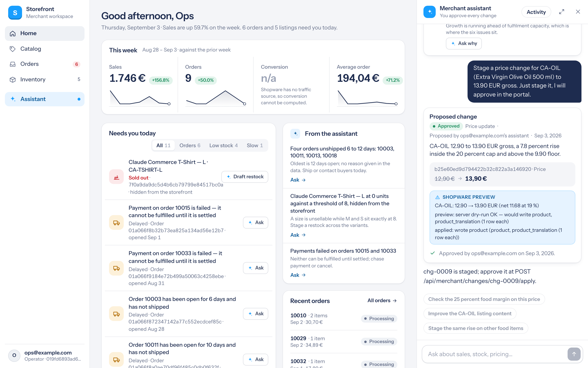Click the Average order sparkline chart
The width and height of the screenshot is (588, 368).
[x=367, y=98]
